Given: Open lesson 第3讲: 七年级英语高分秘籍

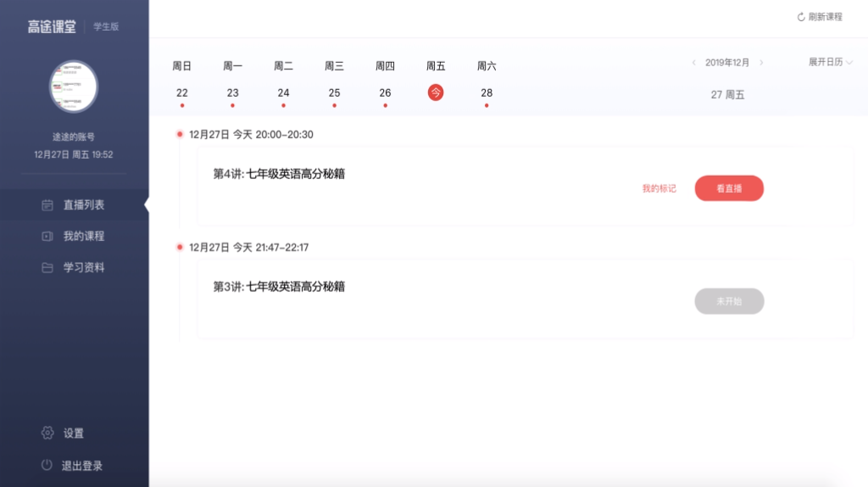Looking at the screenshot, I should point(279,287).
